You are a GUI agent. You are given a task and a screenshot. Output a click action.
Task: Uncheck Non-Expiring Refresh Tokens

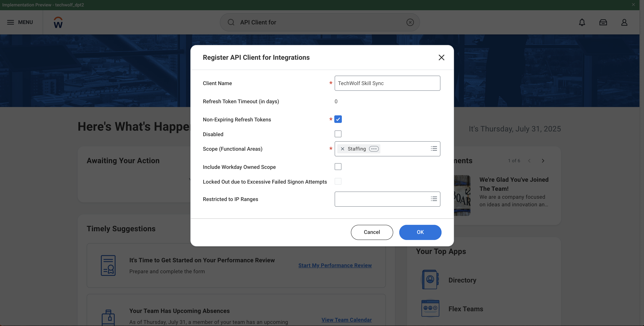click(338, 119)
